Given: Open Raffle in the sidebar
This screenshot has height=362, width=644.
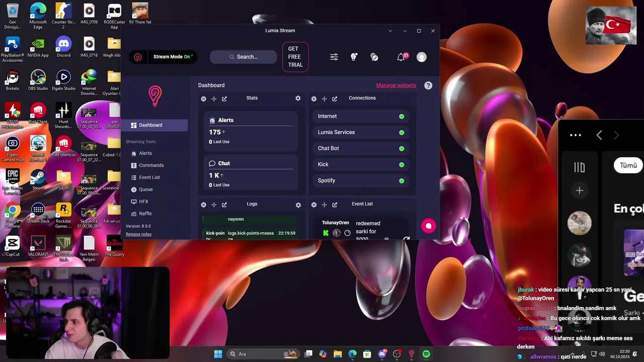Looking at the screenshot, I should (x=141, y=214).
